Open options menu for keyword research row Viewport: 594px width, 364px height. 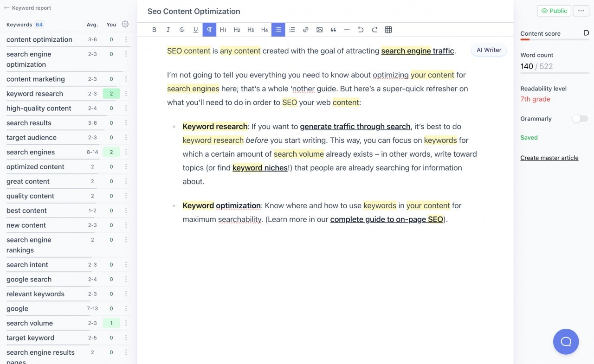point(126,94)
